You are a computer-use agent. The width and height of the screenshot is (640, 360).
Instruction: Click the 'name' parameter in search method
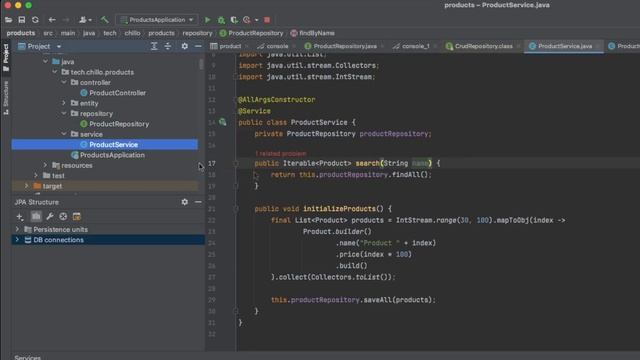420,163
